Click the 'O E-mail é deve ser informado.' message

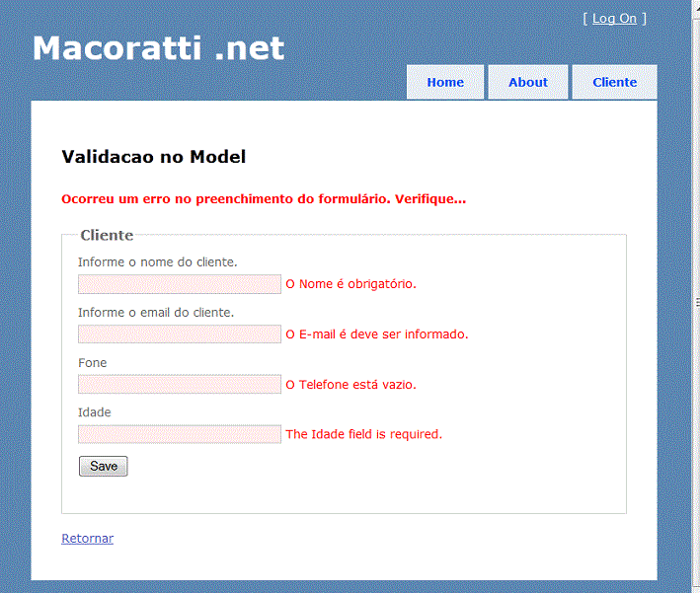(377, 334)
